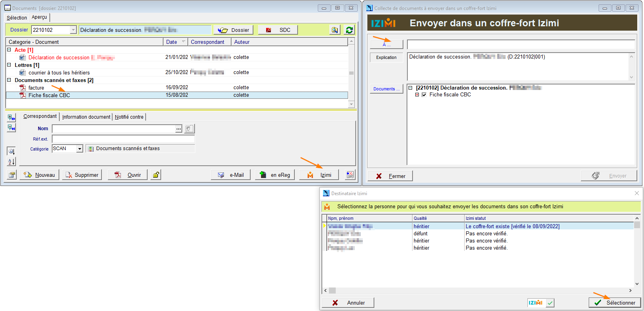This screenshot has height=311, width=644.
Task: Click the red-cross icon right of Izimi
Action: point(350,175)
